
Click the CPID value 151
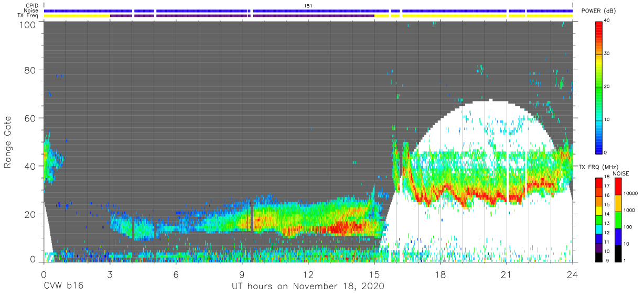coord(308,6)
